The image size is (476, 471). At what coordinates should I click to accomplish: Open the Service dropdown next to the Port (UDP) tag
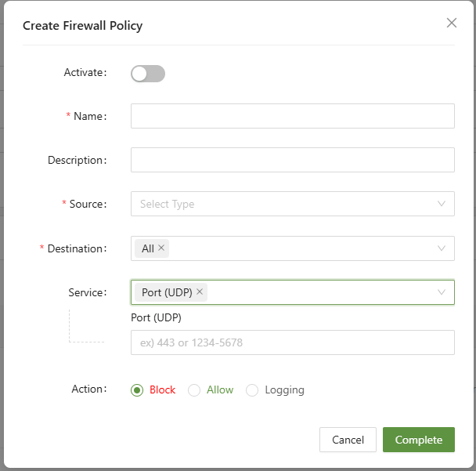(x=313, y=292)
